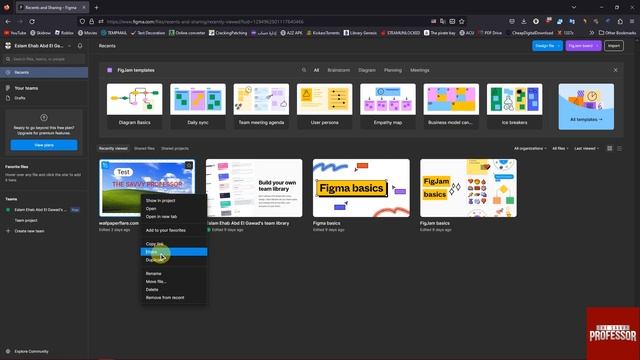The image size is (640, 360).
Task: Click the browser address bar URL
Action: [x=205, y=21]
